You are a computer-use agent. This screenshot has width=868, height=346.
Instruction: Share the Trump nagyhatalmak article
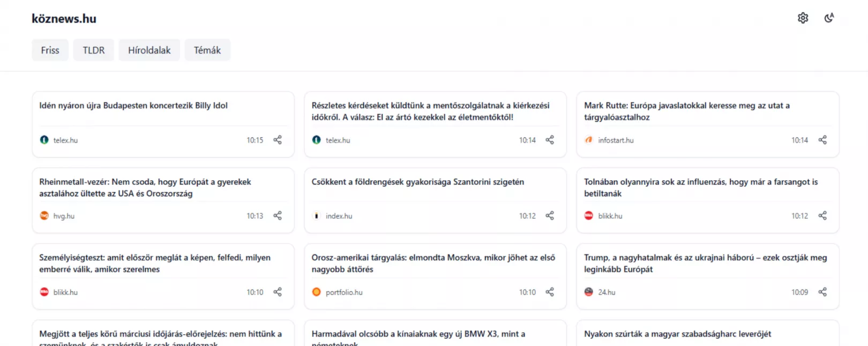pyautogui.click(x=822, y=292)
